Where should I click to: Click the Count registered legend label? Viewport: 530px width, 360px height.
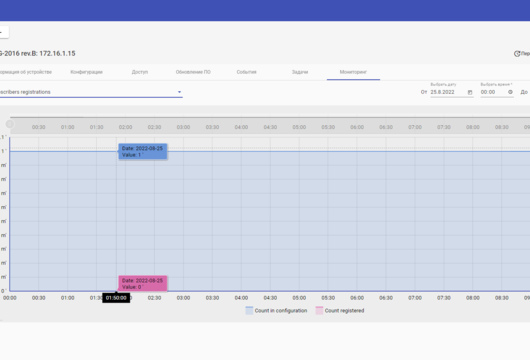[344, 310]
